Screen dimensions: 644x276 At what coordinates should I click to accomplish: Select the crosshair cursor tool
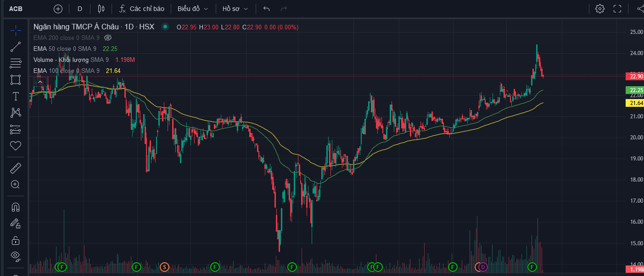pos(16,31)
